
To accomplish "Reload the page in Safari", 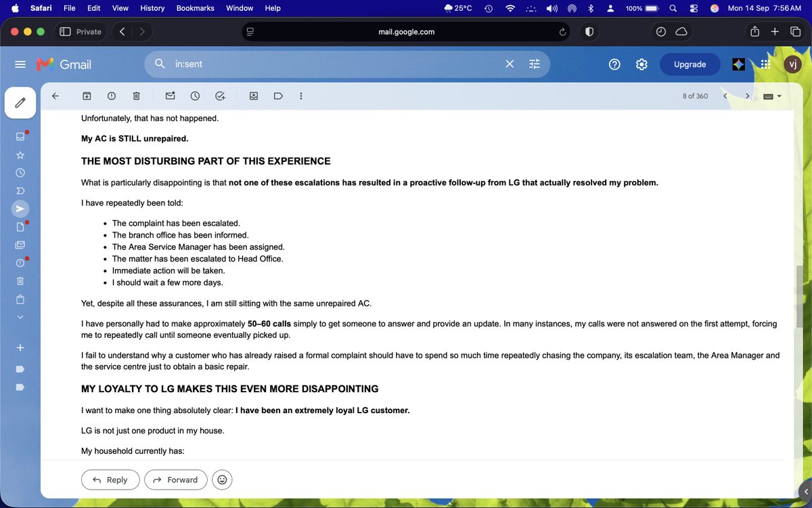I will pos(562,31).
